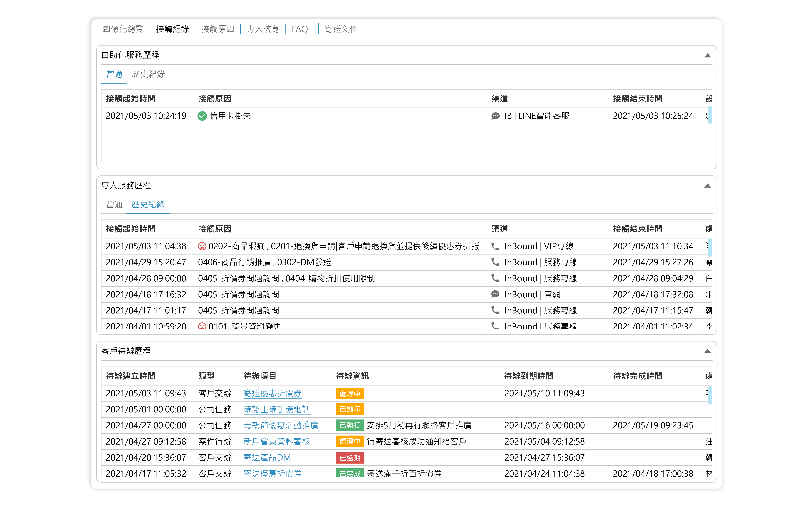
Task: Select 歷史紀錄 tab under 自助化服務歷程
Action: point(148,74)
